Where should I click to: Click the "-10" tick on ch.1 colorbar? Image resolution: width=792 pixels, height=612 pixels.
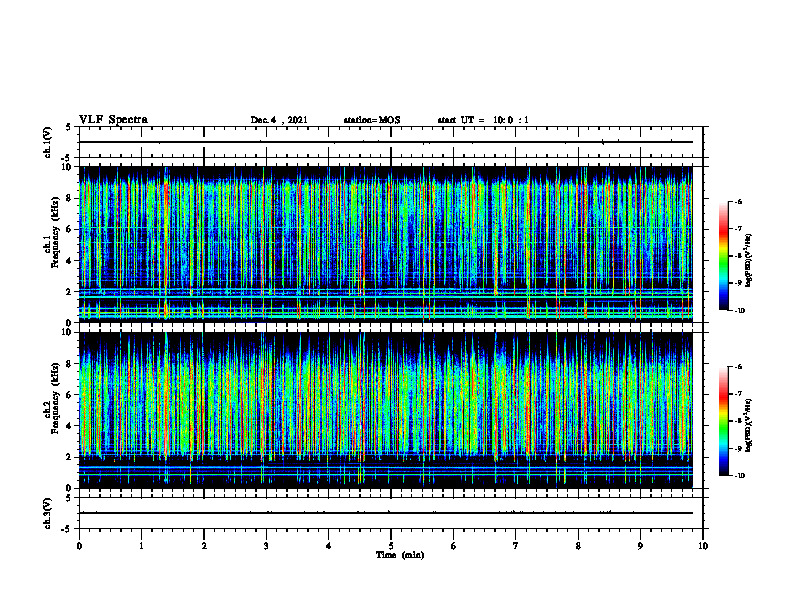(x=740, y=311)
